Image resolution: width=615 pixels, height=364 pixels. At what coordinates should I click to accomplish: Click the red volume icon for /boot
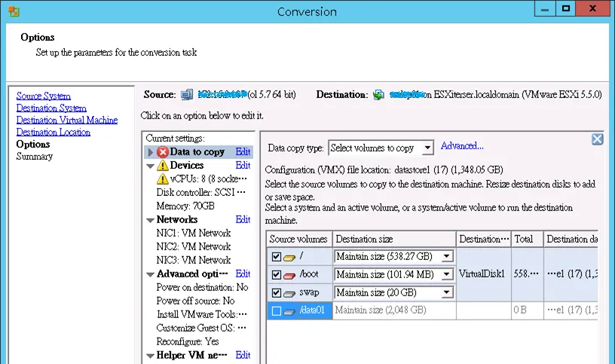289,276
